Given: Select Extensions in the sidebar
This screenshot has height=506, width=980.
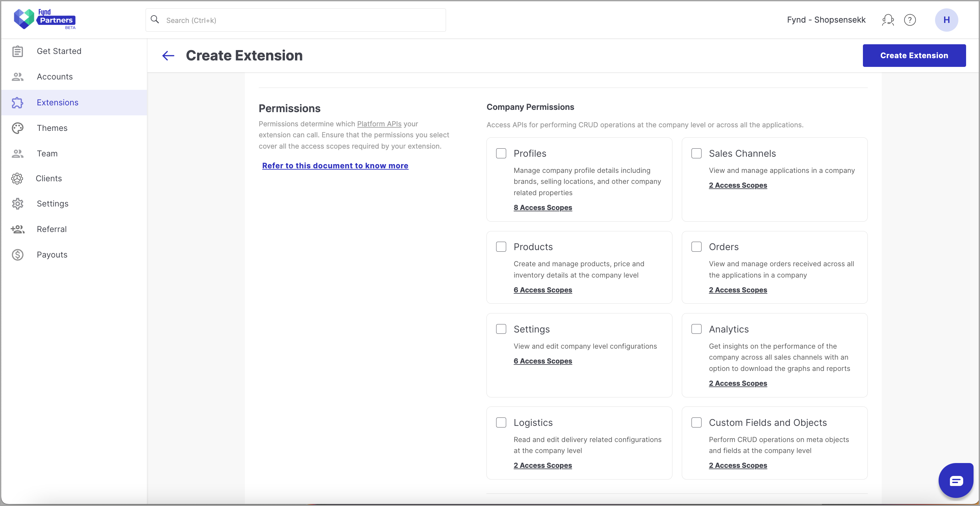Looking at the screenshot, I should click(x=58, y=103).
